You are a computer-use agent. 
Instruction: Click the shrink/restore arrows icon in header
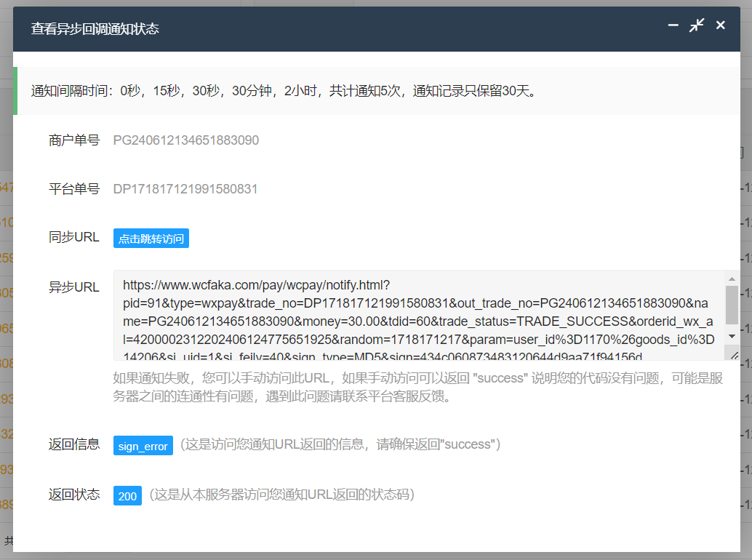(697, 25)
